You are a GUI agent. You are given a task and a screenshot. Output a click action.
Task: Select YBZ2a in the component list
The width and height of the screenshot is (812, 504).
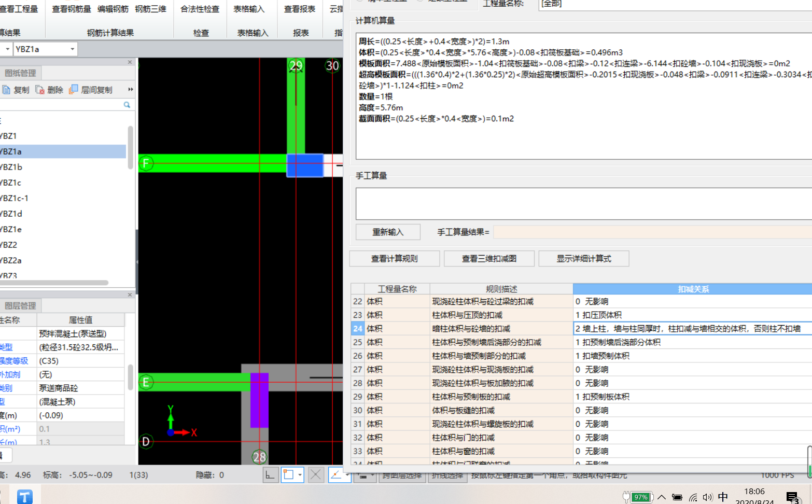[63, 260]
